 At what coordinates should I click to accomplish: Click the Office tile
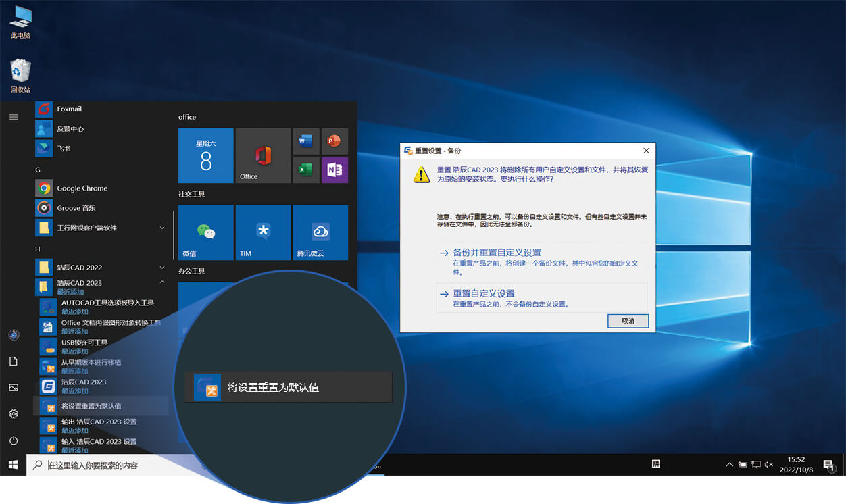263,155
